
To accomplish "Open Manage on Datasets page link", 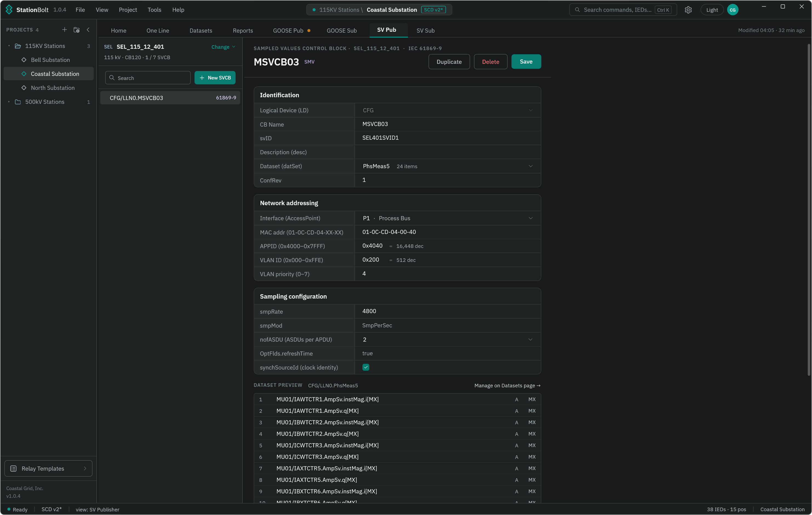I will pyautogui.click(x=507, y=385).
